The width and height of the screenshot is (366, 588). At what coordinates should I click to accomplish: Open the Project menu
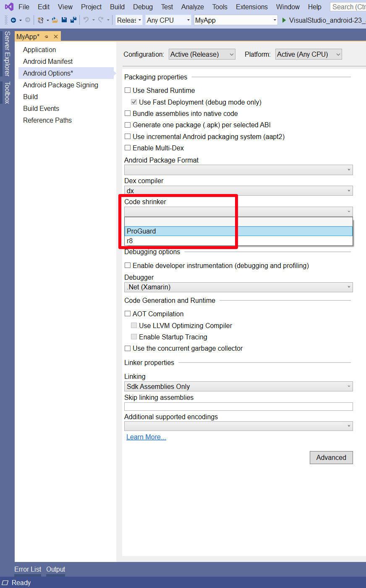[x=91, y=7]
